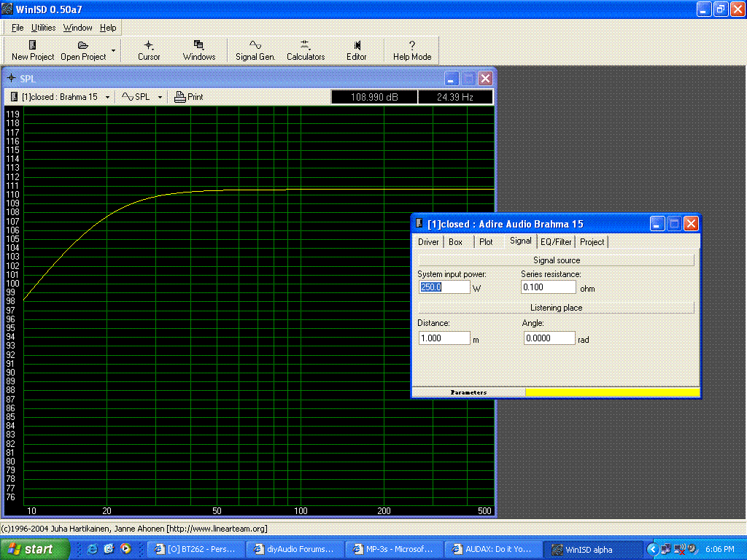Viewport: 747px width, 560px height.
Task: Switch to 'MP-3s - Microsof...' taskbar item
Action: (394, 550)
